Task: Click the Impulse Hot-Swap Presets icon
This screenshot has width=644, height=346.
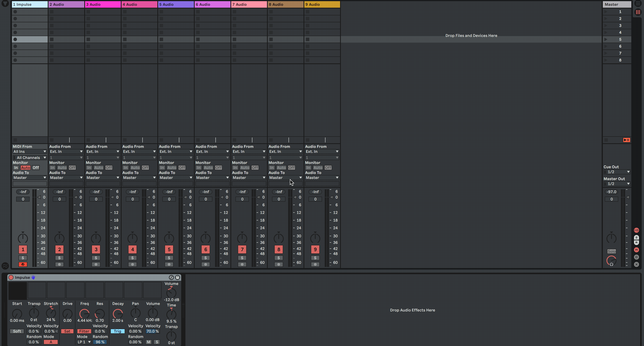Action: click(171, 277)
